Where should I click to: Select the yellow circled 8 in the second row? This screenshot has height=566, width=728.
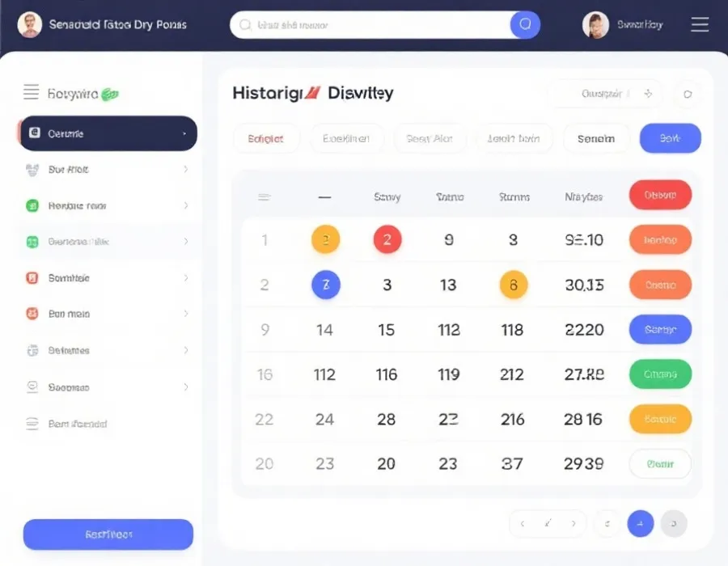[513, 285]
